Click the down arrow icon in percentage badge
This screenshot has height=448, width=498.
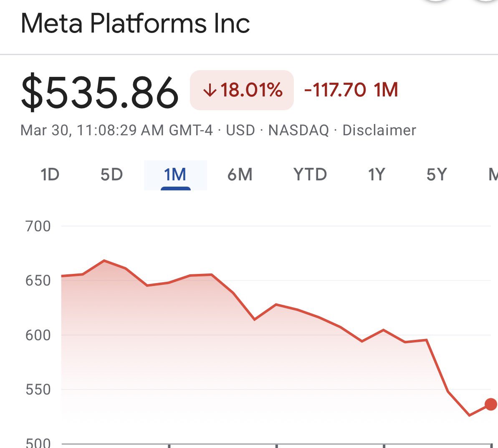209,91
